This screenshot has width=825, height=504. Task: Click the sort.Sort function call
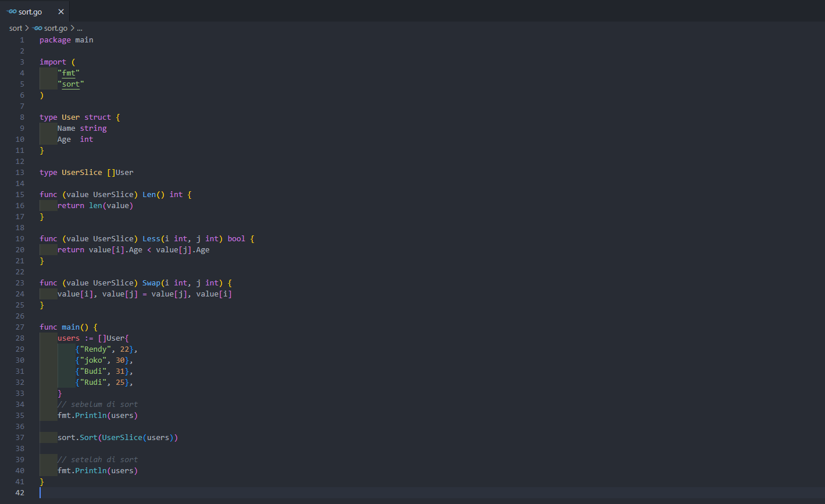(x=77, y=438)
